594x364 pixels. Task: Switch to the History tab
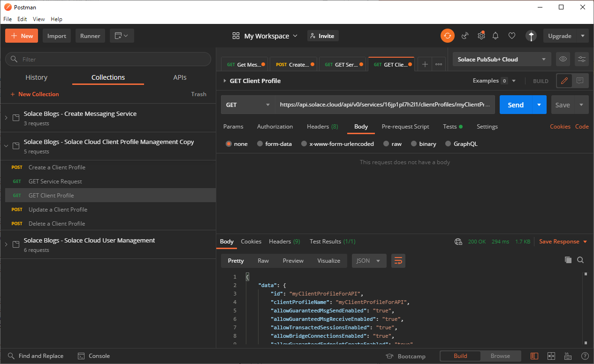click(36, 77)
